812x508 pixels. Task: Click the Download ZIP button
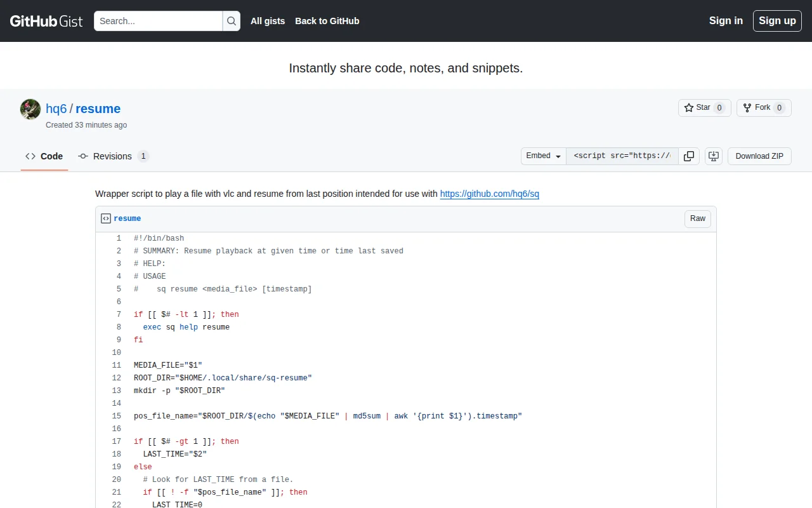[759, 156]
